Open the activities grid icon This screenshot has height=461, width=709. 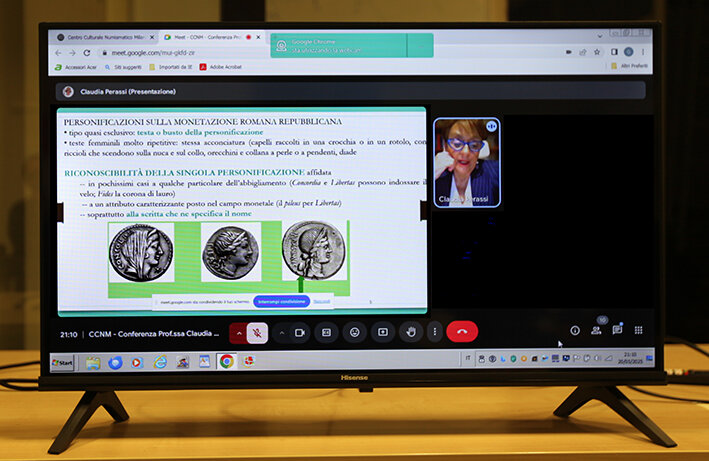click(x=638, y=330)
